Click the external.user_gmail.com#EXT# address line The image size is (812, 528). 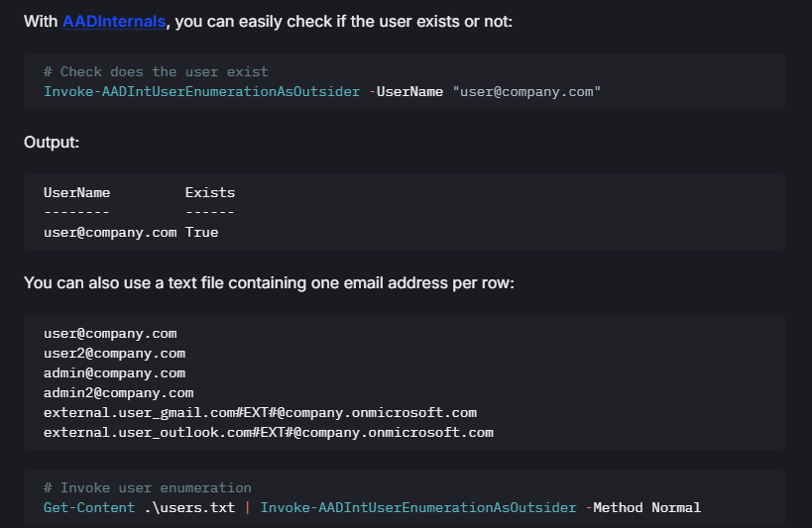pos(260,412)
